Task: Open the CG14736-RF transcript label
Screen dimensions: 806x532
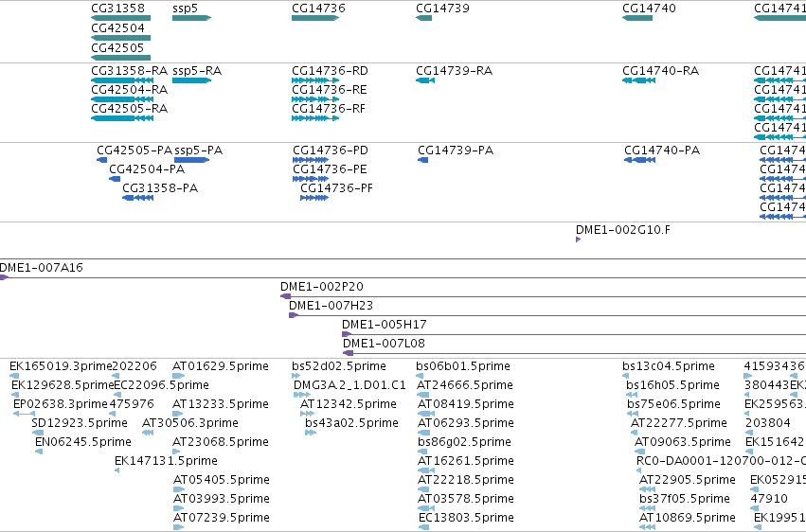Action: click(x=329, y=109)
